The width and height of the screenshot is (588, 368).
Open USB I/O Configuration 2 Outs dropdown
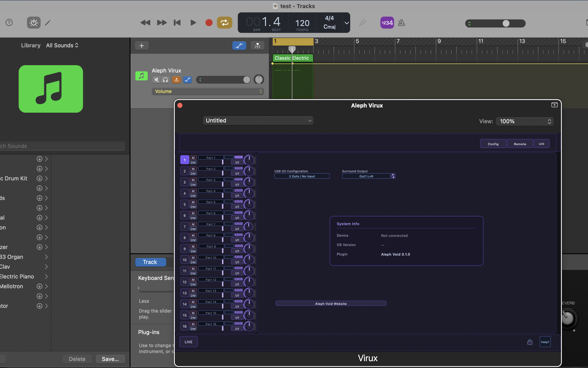(x=302, y=176)
